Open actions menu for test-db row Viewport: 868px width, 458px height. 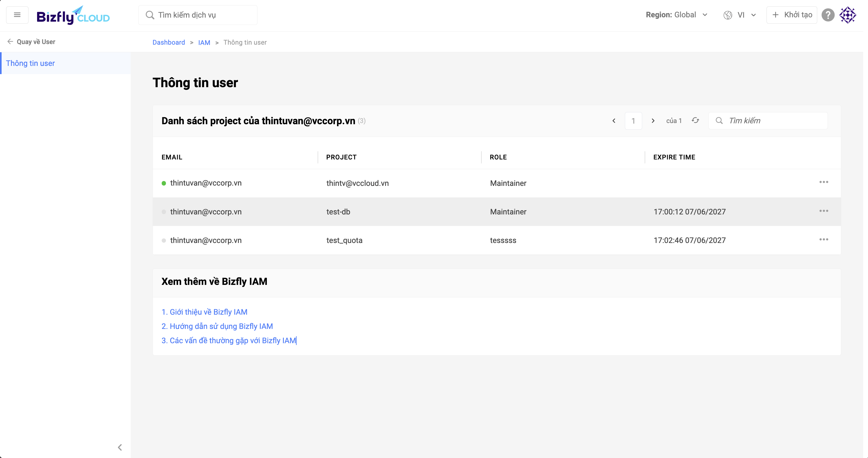(x=824, y=211)
